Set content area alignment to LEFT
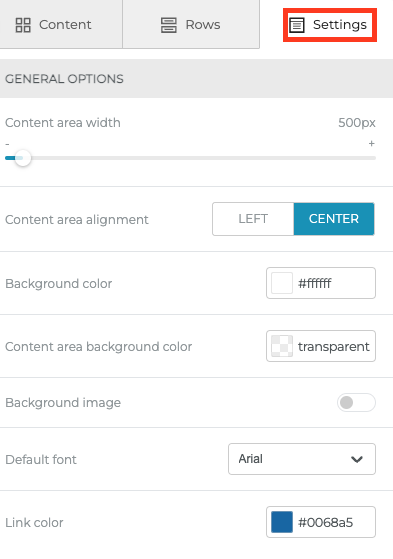Viewport: 393px width, 559px height. (253, 219)
